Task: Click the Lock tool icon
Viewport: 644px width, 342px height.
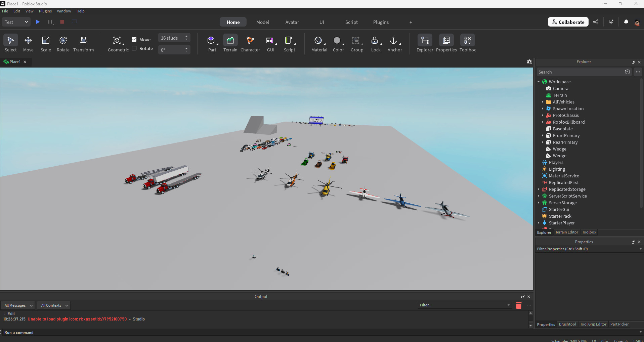Action: coord(376,43)
